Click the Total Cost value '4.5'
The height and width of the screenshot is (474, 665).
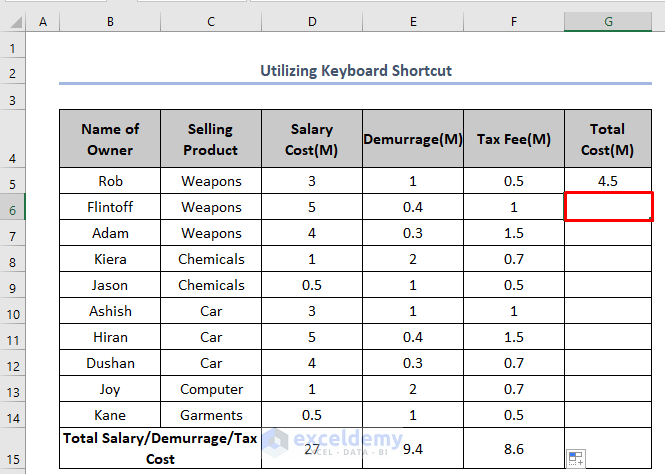coord(608,181)
